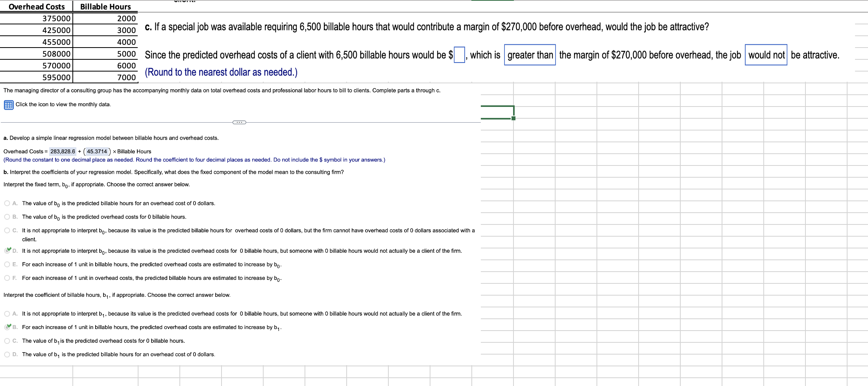The image size is (868, 386).
Task: Click the coefficient 45.3714 in the equation
Action: (x=96, y=152)
